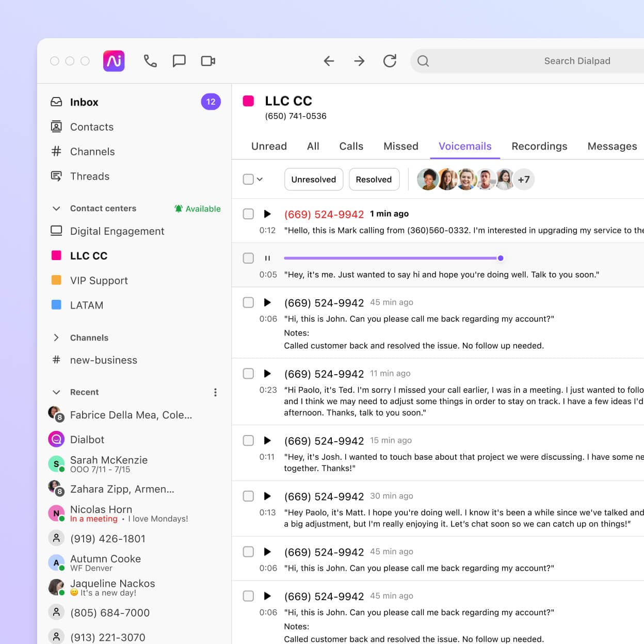
Task: Open the Digital Engagement contact center
Action: (117, 231)
